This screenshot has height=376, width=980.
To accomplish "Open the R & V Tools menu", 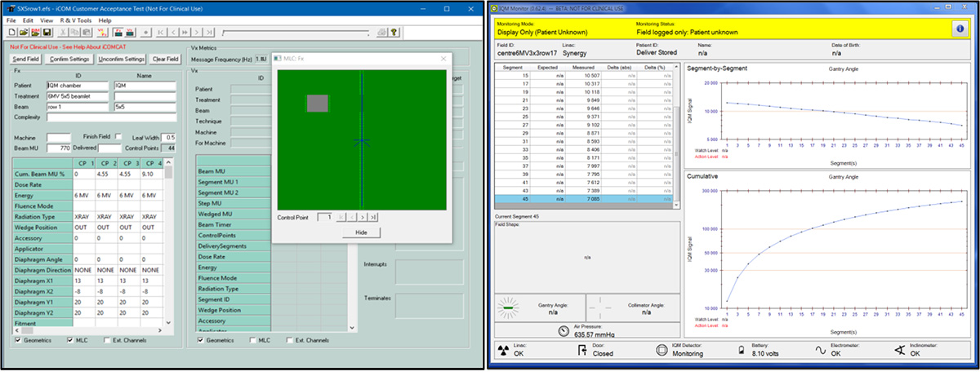I will point(76,20).
